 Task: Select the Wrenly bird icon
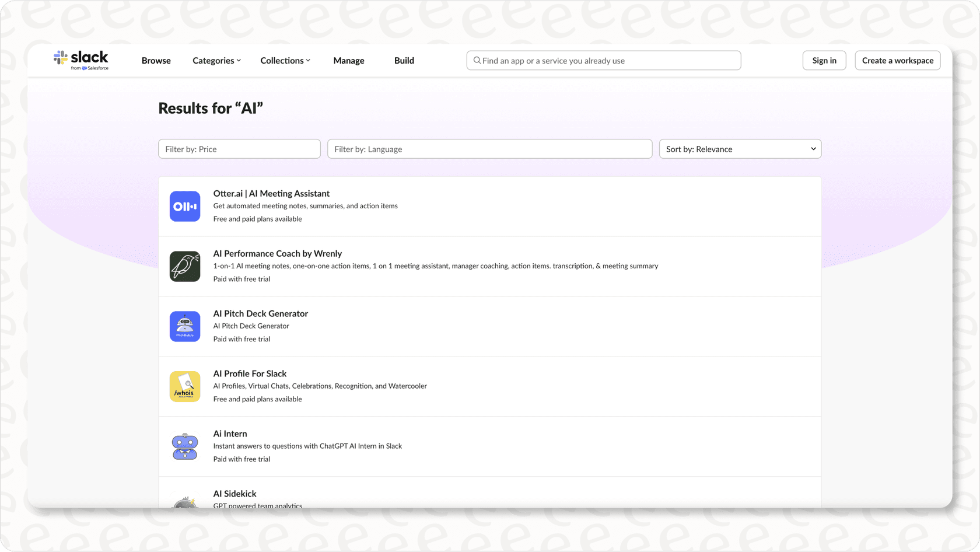[x=184, y=266]
